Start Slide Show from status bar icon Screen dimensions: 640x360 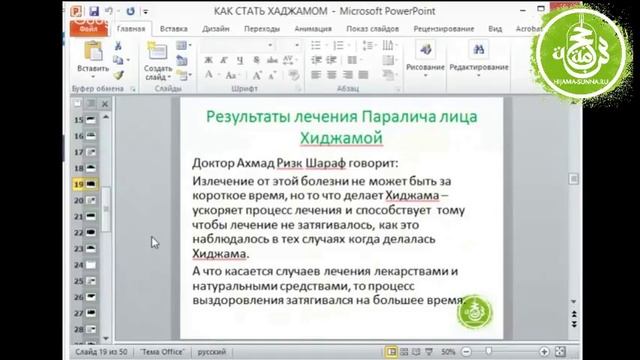pos(429,351)
